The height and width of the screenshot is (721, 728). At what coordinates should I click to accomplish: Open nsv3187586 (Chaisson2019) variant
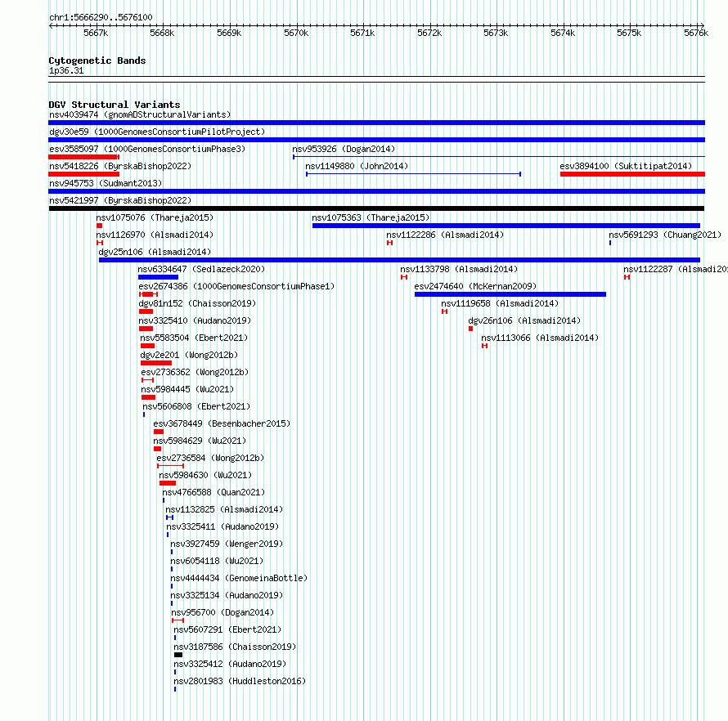pos(235,647)
